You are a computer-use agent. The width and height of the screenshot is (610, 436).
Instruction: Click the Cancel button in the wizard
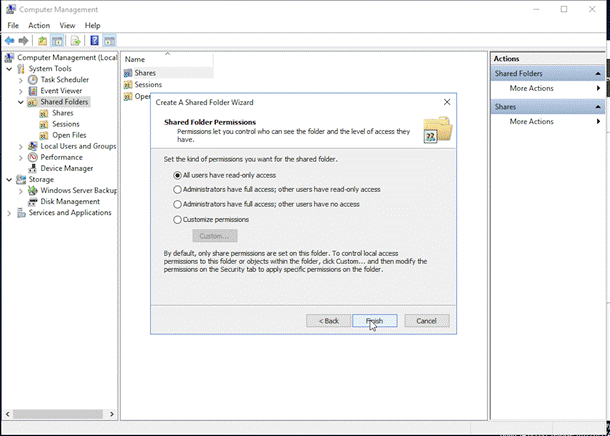click(427, 321)
